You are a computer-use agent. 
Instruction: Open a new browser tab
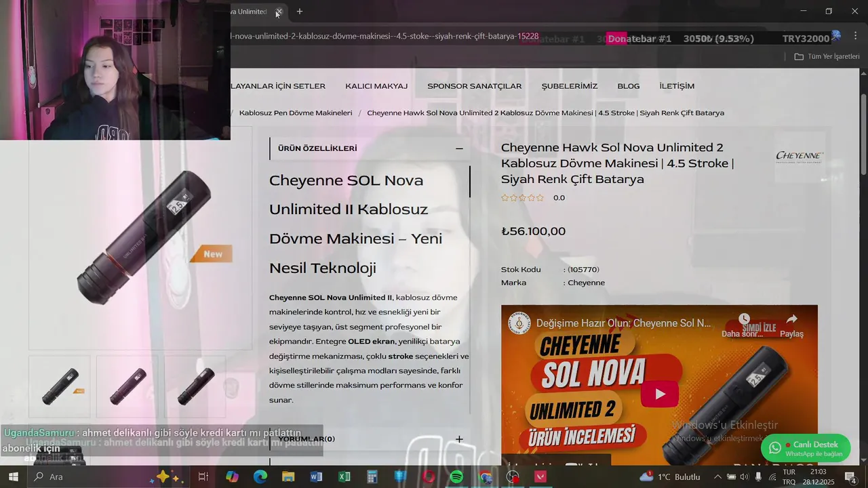tap(300, 12)
